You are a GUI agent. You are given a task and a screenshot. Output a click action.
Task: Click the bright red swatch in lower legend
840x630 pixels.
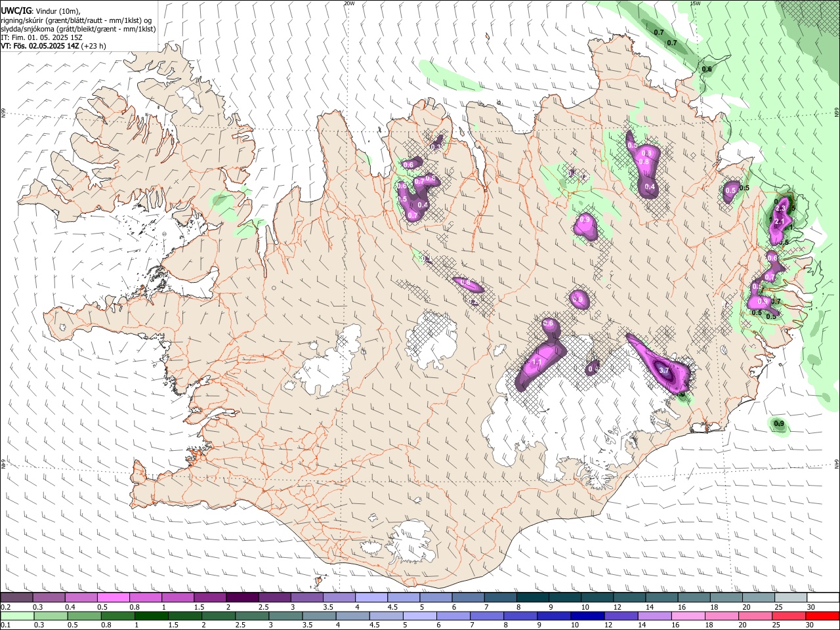coord(823,616)
